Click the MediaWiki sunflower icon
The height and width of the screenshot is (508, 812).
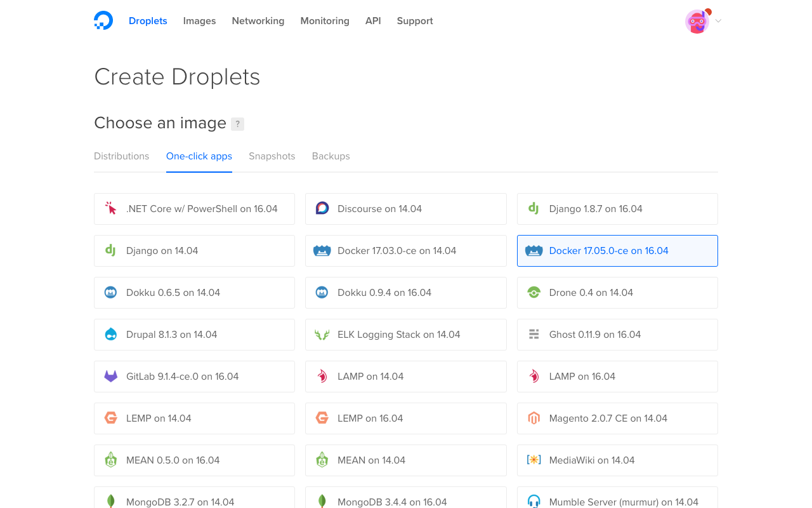point(534,460)
